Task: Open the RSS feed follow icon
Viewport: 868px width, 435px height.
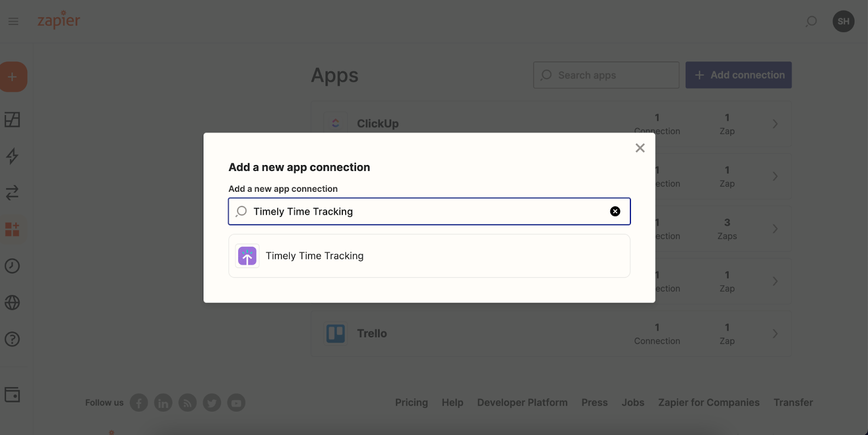Action: tap(188, 402)
